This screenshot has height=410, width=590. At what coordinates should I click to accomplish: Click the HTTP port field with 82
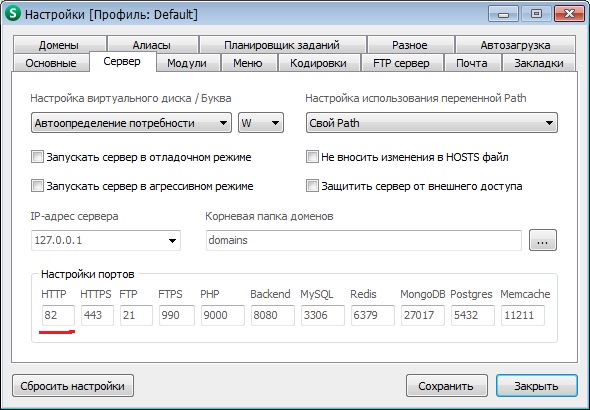(x=58, y=315)
